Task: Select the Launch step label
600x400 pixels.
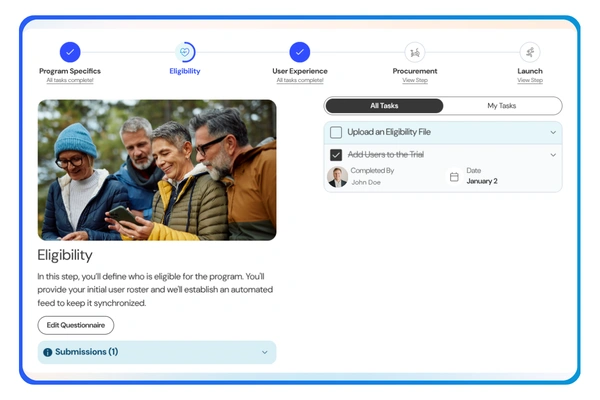Action: pos(530,71)
